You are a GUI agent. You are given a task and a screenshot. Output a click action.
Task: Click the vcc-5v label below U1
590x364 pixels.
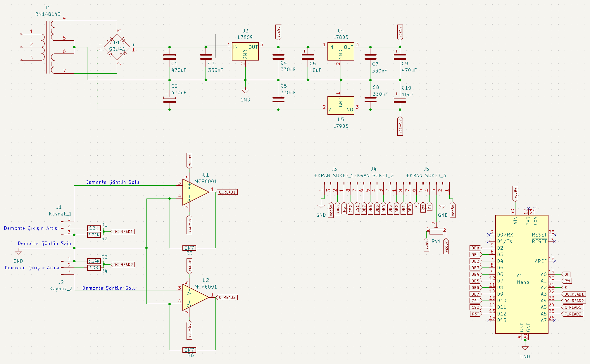(189, 225)
